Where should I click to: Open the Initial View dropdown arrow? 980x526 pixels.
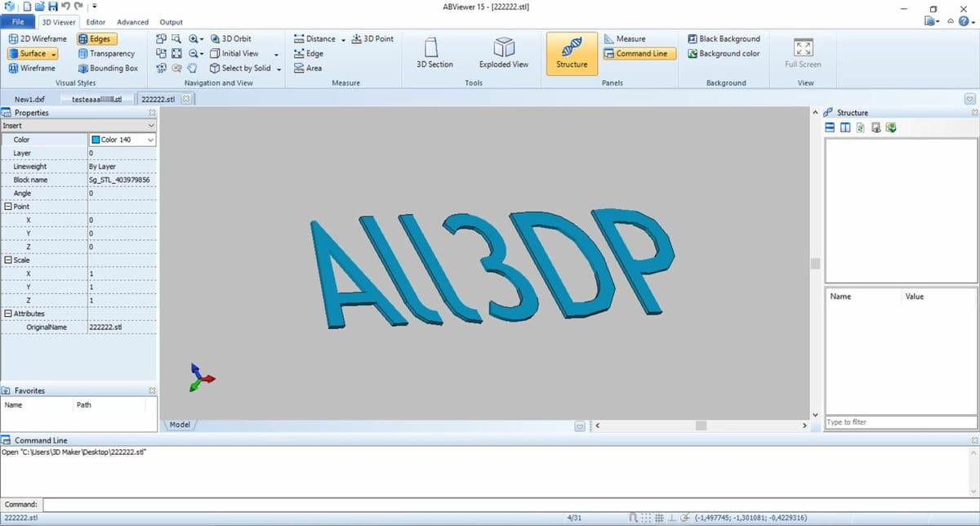tap(277, 54)
